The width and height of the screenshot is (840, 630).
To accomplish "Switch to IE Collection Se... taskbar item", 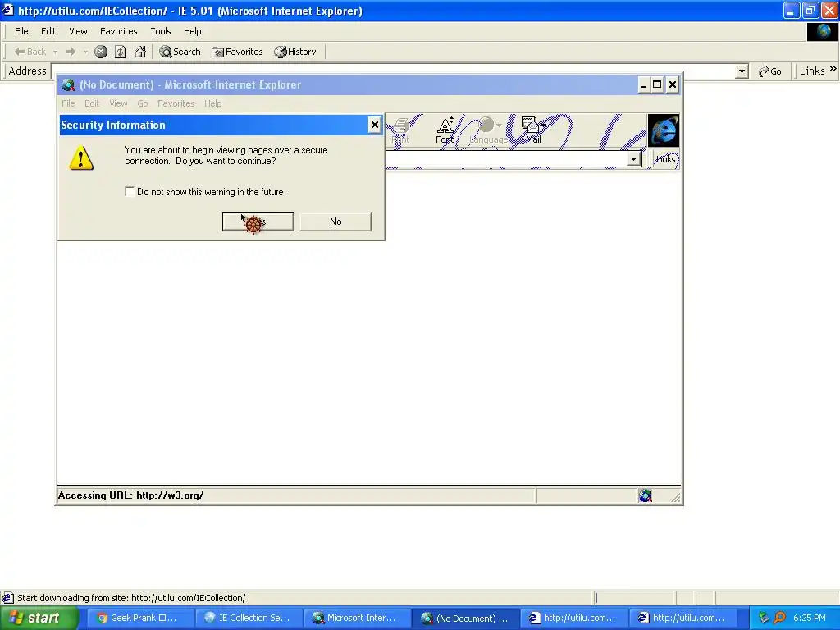I will [249, 618].
